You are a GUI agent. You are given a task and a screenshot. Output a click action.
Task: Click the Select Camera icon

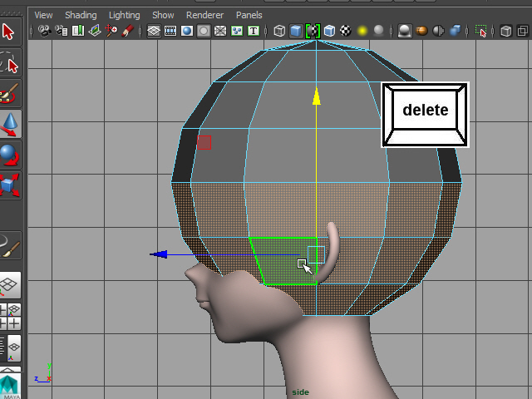(x=43, y=32)
